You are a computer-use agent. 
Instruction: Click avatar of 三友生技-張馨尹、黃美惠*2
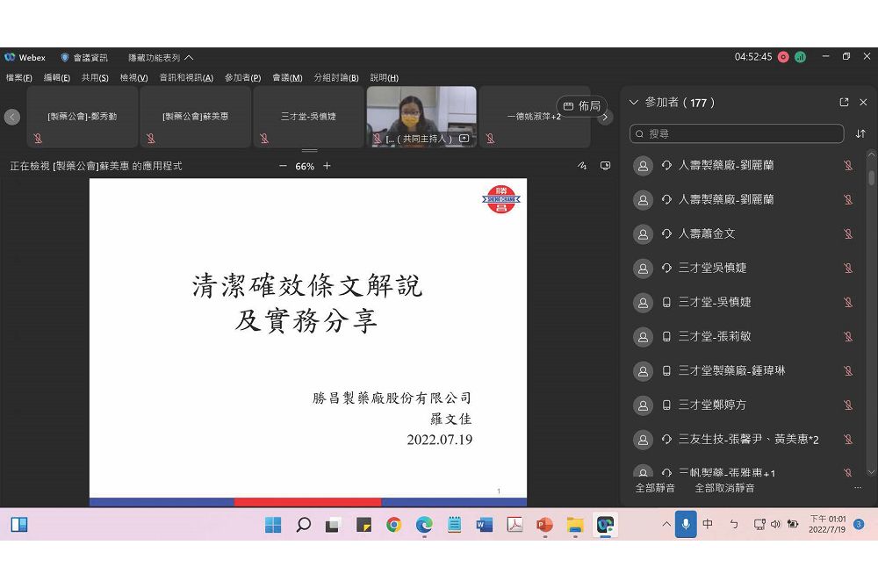643,440
